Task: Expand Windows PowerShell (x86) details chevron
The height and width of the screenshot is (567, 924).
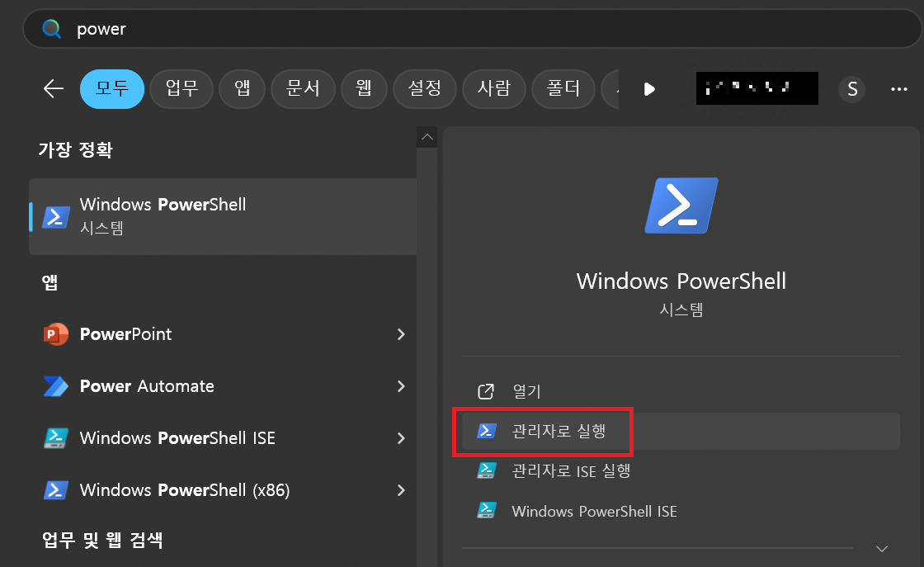Action: pyautogui.click(x=401, y=489)
